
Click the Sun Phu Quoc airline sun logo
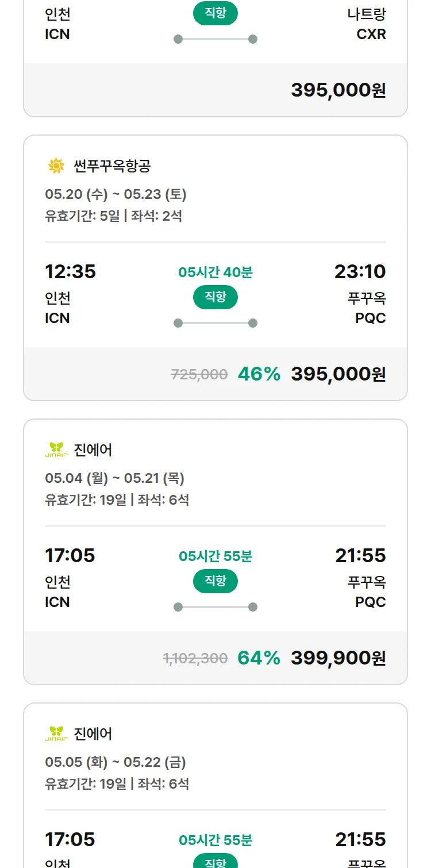pyautogui.click(x=56, y=166)
